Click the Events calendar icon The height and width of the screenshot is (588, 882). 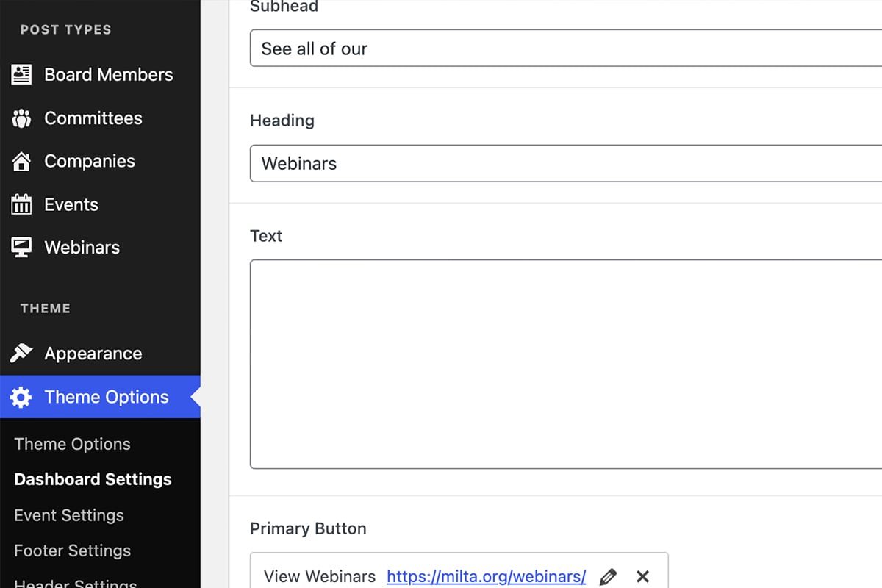(x=21, y=204)
